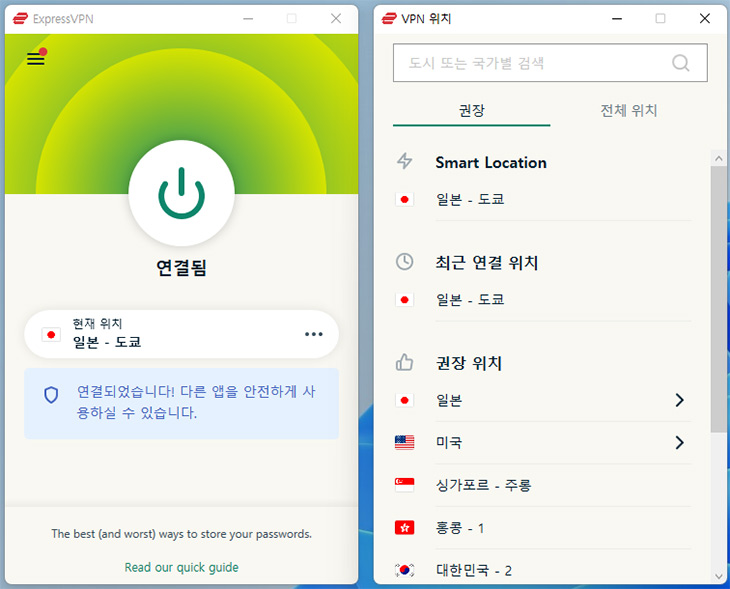The height and width of the screenshot is (589, 730).
Task: Click the scrollbar up arrow in VPN 위치
Action: (718, 158)
